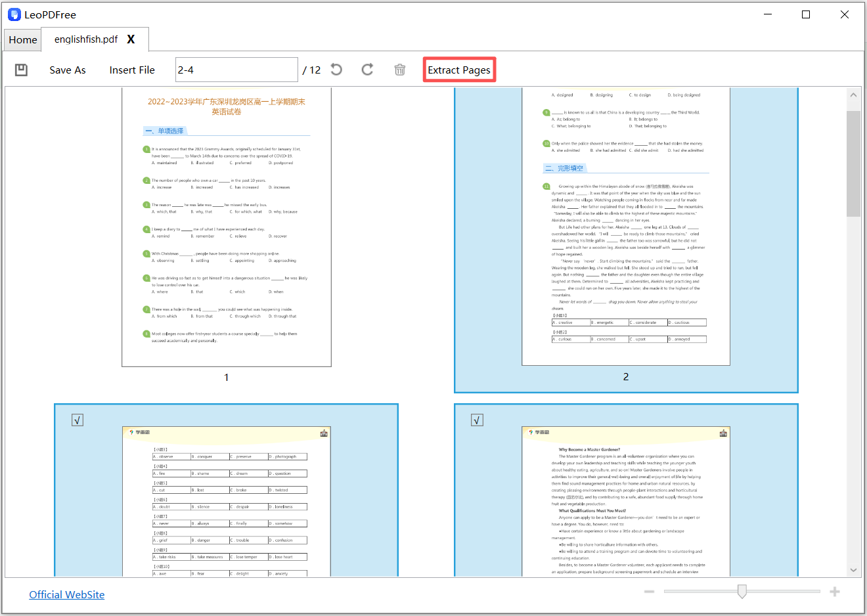Uncheck the checkbox on page 3 thumbnail
Screen dimensions: 867x616
pyautogui.click(x=77, y=419)
